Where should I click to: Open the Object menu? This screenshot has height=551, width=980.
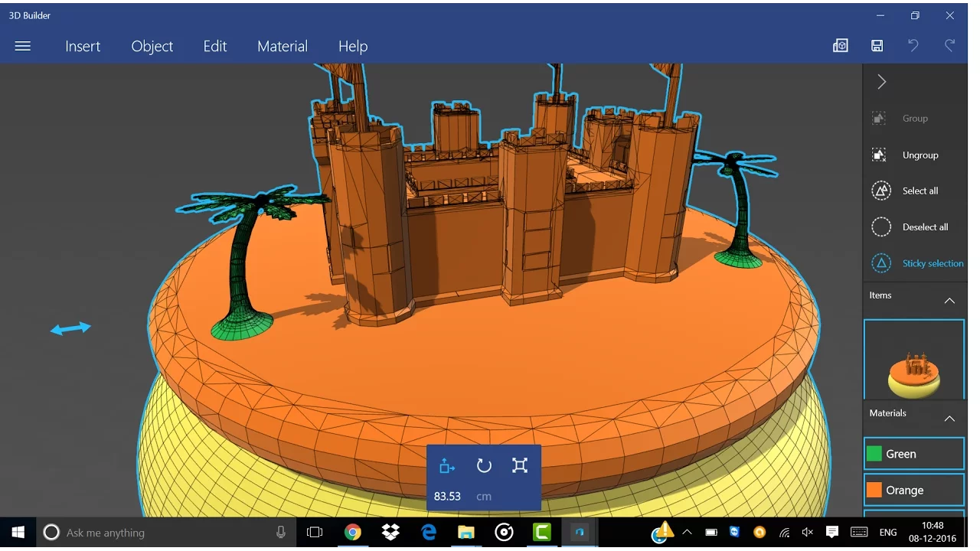tap(152, 46)
